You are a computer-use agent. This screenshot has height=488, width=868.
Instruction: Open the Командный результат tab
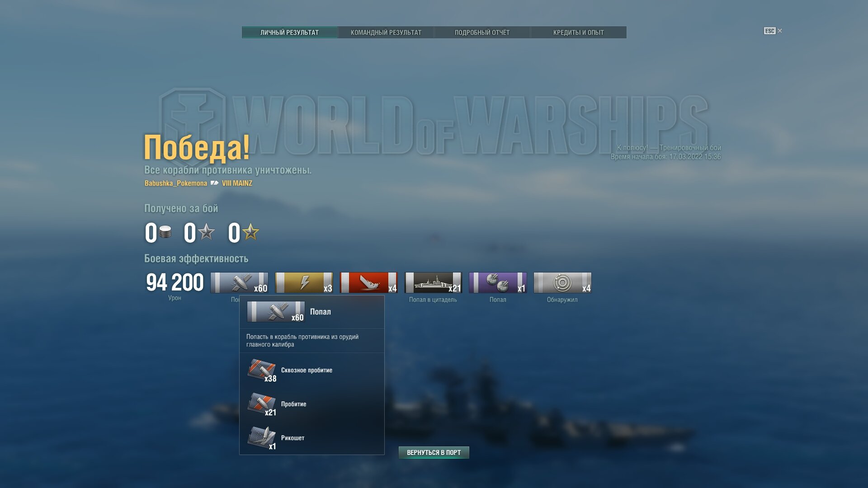(386, 33)
